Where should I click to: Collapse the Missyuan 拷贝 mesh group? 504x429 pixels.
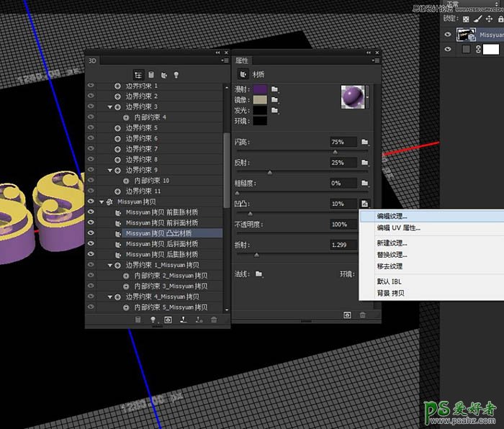tap(102, 202)
